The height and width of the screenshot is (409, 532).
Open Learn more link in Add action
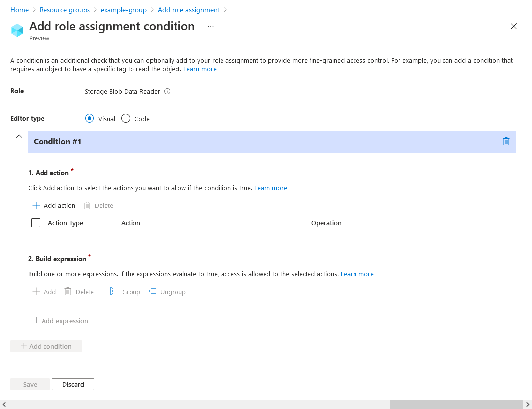(270, 188)
